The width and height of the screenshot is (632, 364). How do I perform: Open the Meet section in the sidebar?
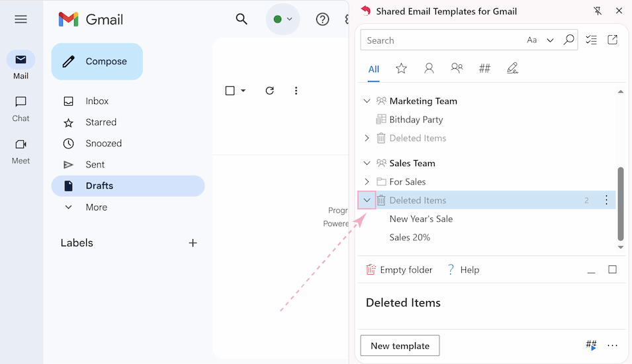[21, 152]
